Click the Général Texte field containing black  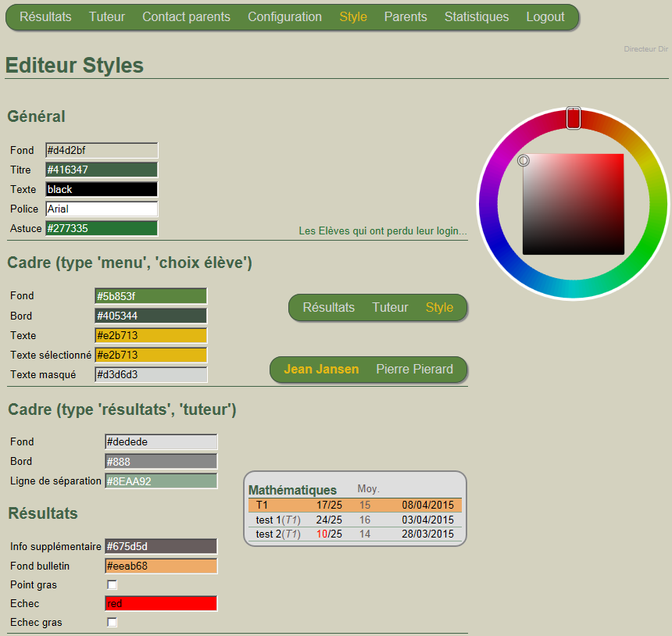pyautogui.click(x=102, y=189)
